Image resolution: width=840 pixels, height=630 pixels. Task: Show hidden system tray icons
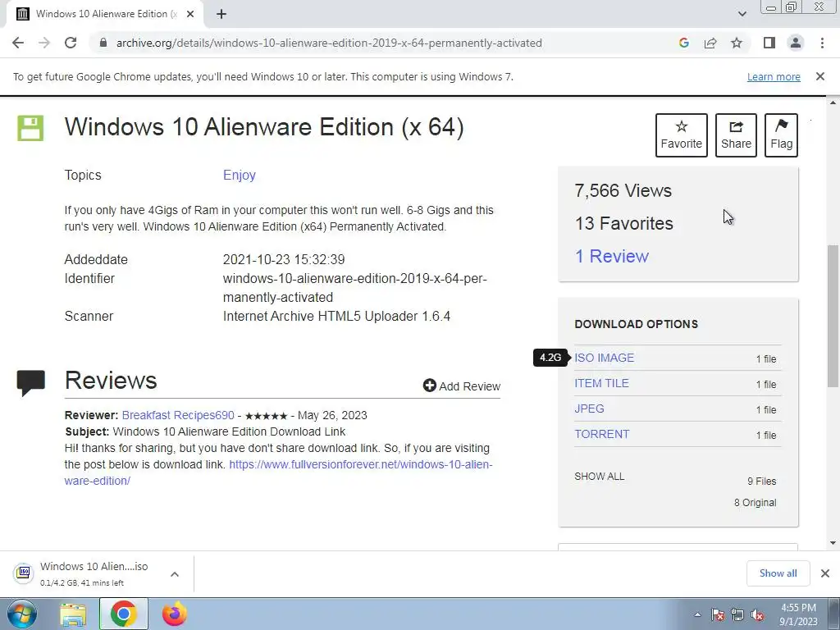697,614
